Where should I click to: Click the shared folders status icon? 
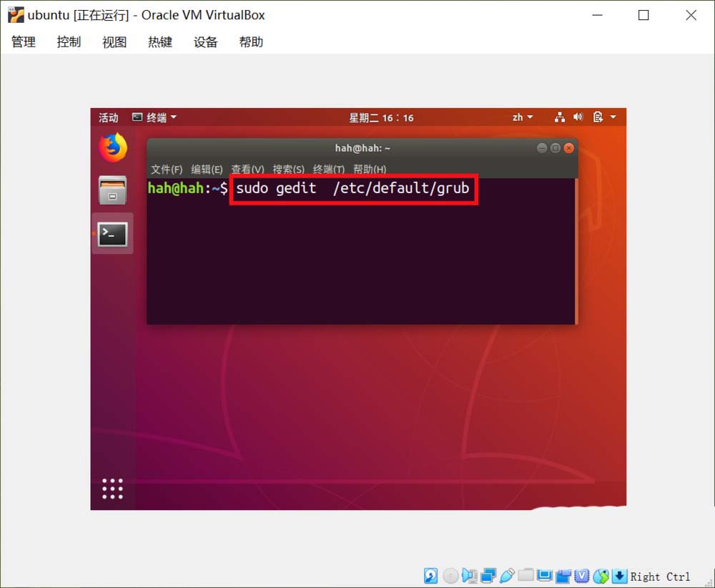click(x=526, y=575)
